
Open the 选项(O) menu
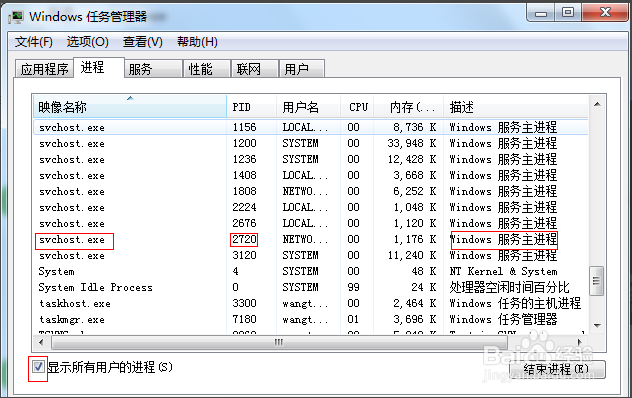pos(87,42)
